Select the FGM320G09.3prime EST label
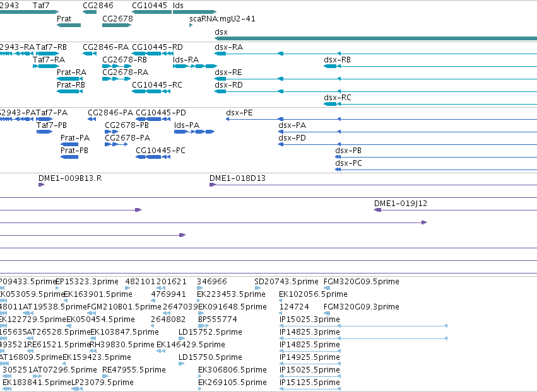This screenshot has height=392, width=537. click(362, 307)
